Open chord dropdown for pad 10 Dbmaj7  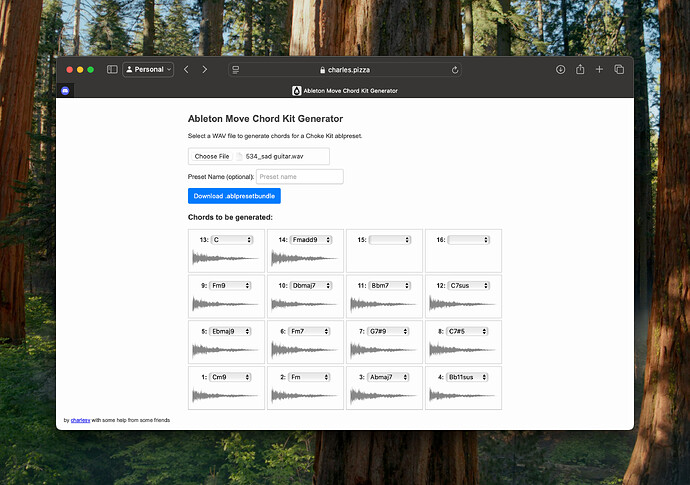click(x=311, y=286)
